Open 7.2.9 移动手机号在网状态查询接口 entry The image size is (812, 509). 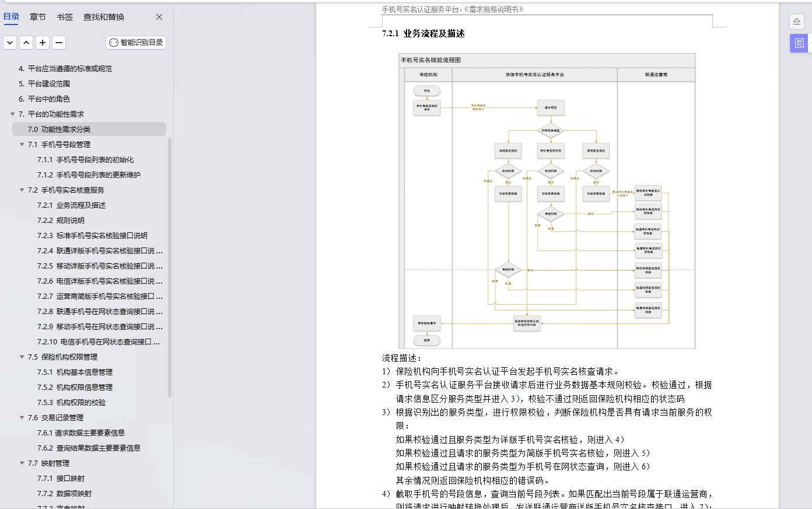(100, 326)
